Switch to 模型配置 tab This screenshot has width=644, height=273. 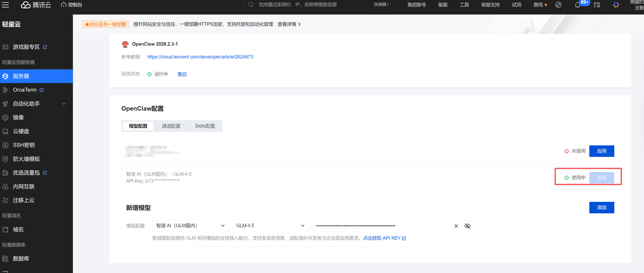[138, 126]
